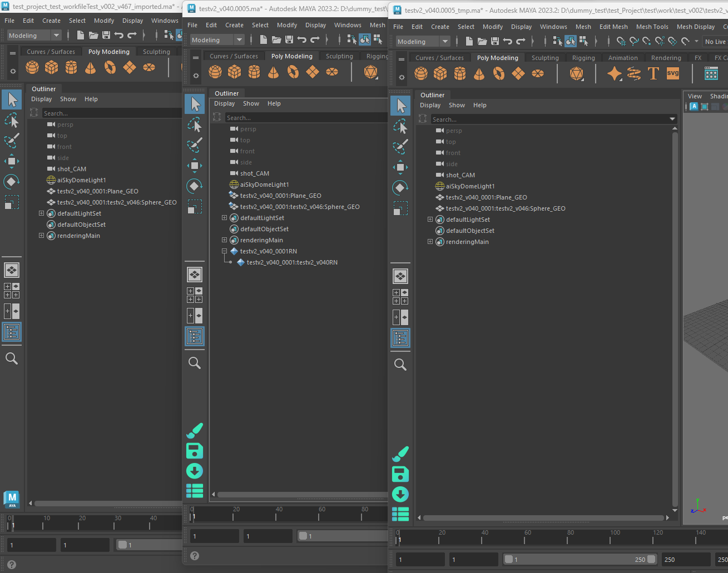
Task: Select the Scale tool in right window toolbox
Action: tap(400, 208)
